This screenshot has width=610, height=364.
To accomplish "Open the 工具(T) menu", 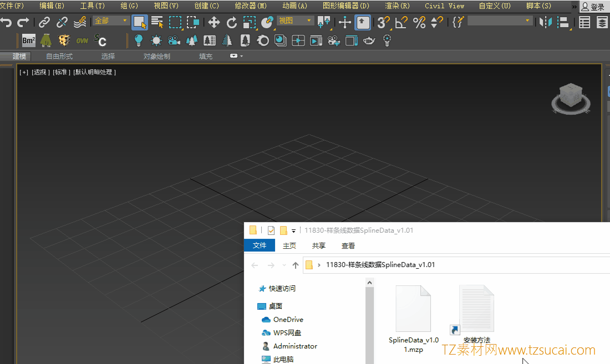I will coord(92,6).
